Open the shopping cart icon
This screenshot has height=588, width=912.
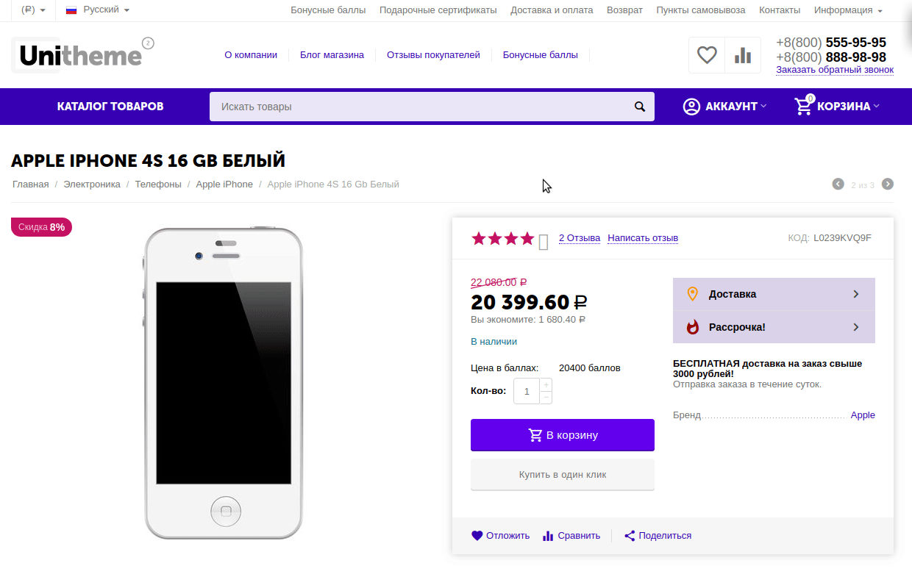[x=803, y=107]
